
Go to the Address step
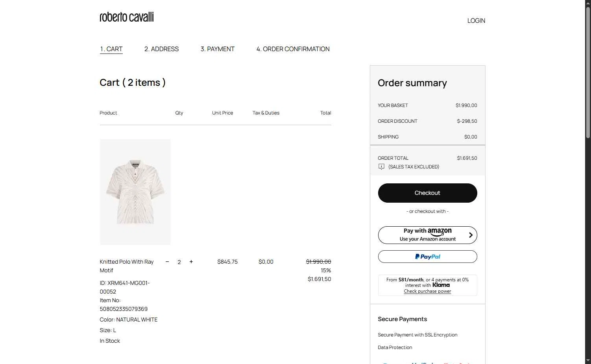coord(161,49)
